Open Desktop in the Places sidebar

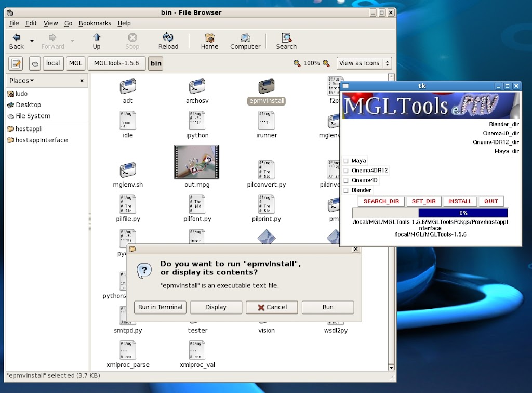(x=24, y=104)
